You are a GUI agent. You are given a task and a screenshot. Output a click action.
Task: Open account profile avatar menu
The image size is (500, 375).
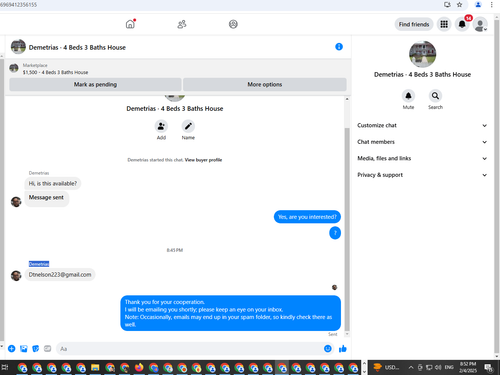pyautogui.click(x=480, y=25)
